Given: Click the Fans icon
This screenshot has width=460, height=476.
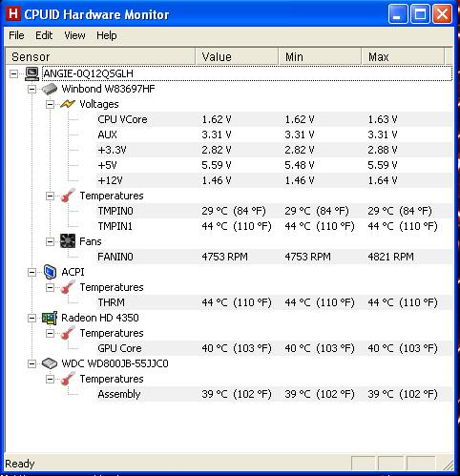Looking at the screenshot, I should point(68,241).
